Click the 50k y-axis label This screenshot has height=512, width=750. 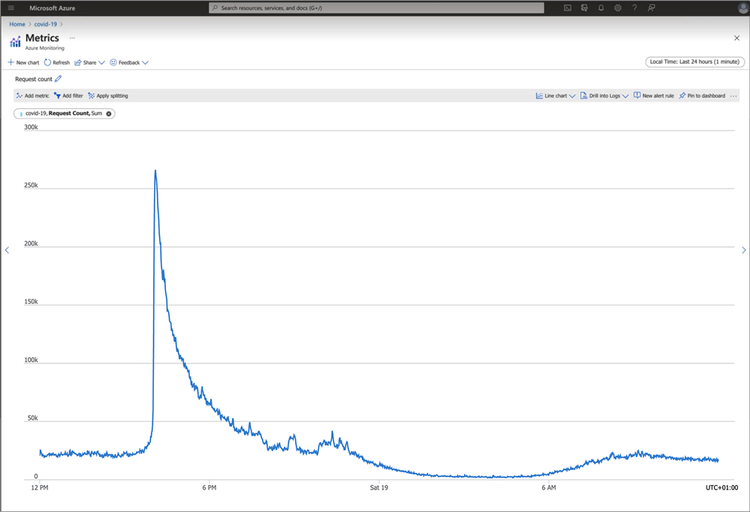pos(33,418)
